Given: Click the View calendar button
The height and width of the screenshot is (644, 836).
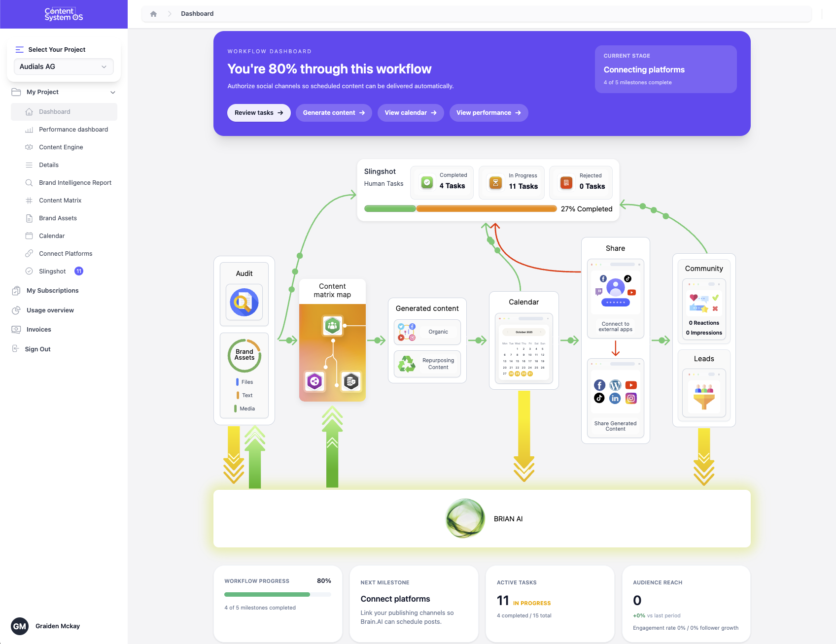Looking at the screenshot, I should point(410,113).
